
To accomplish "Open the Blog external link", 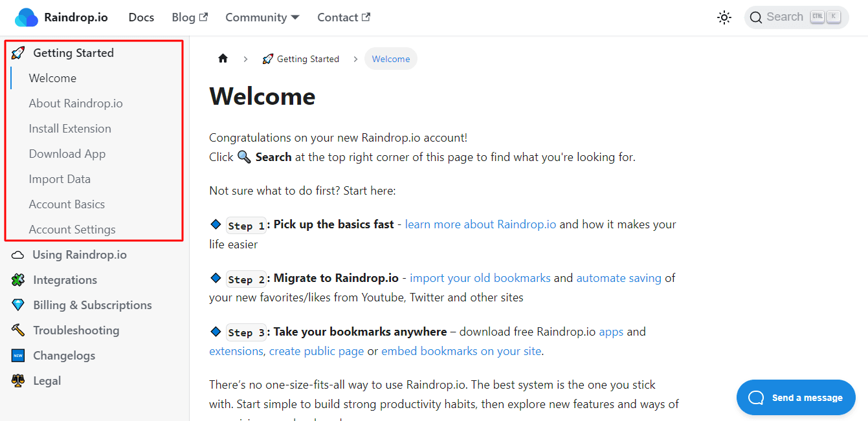I will click(190, 17).
